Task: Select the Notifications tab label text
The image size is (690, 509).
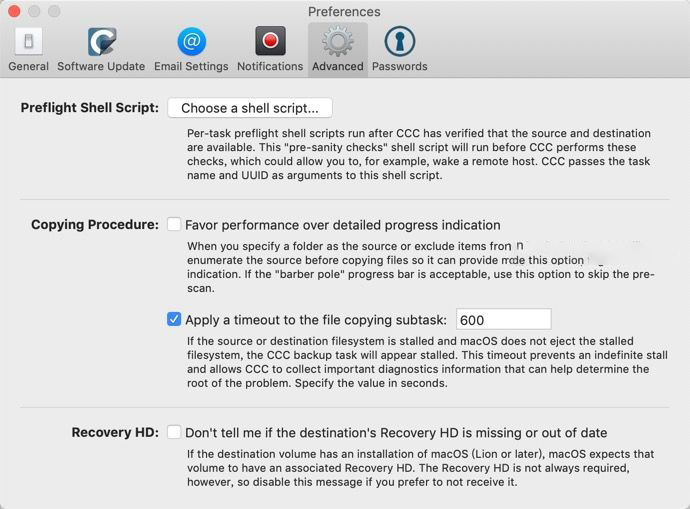Action: (270, 66)
